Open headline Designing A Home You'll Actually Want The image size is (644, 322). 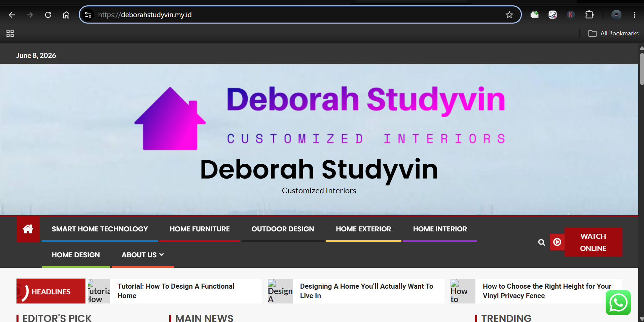click(367, 291)
